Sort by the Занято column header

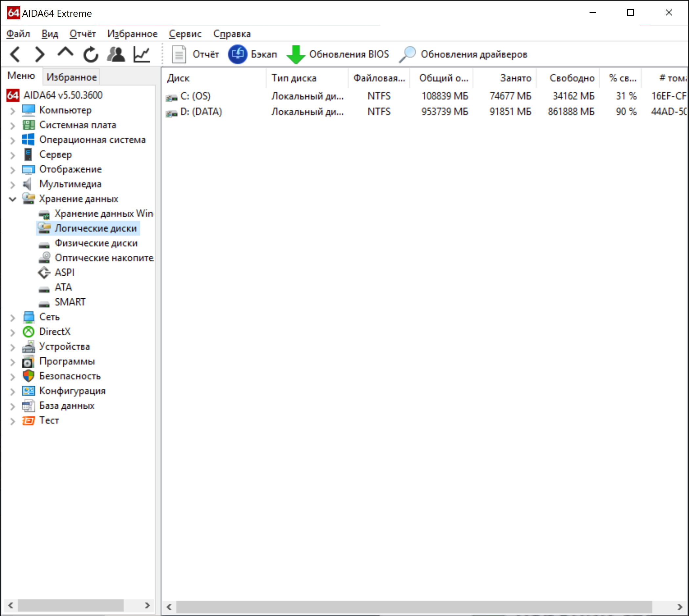coord(505,78)
